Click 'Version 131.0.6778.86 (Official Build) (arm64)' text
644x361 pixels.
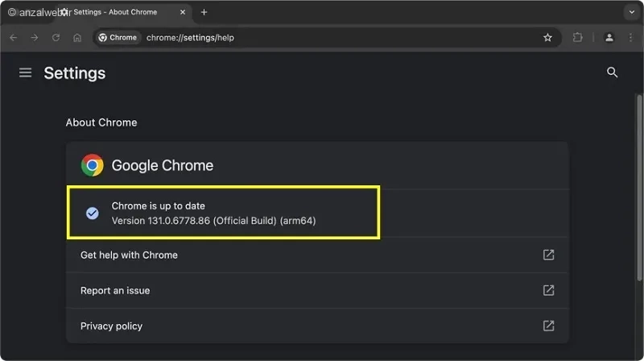coord(213,221)
